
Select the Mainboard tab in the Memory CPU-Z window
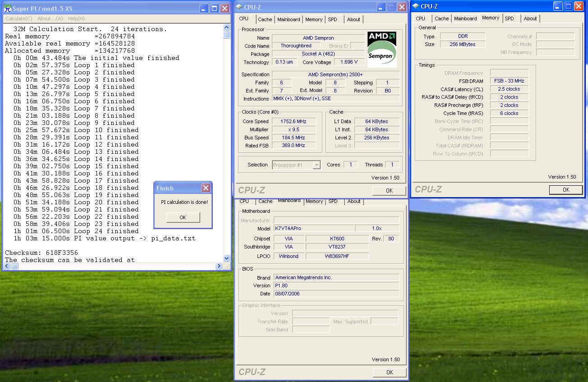[x=465, y=18]
